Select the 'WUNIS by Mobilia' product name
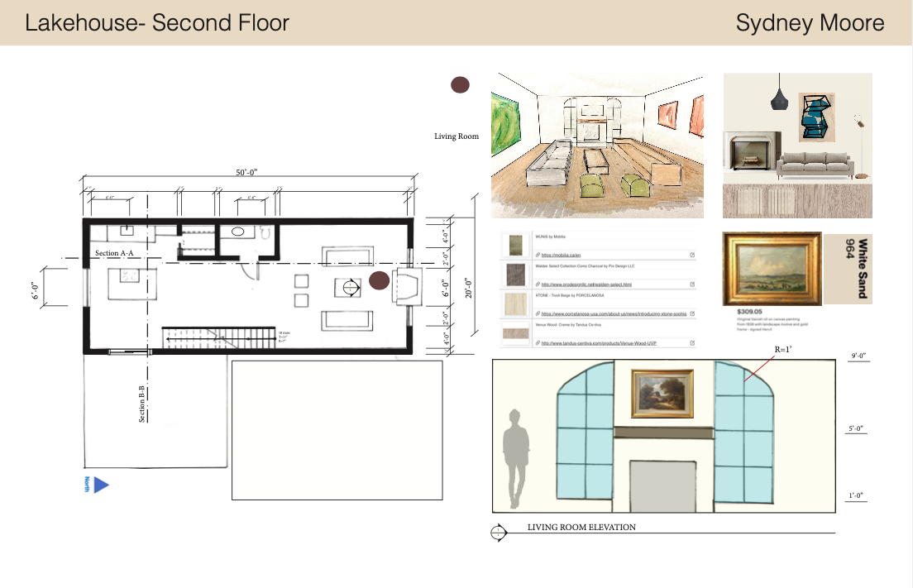The image size is (913, 588). (x=550, y=237)
